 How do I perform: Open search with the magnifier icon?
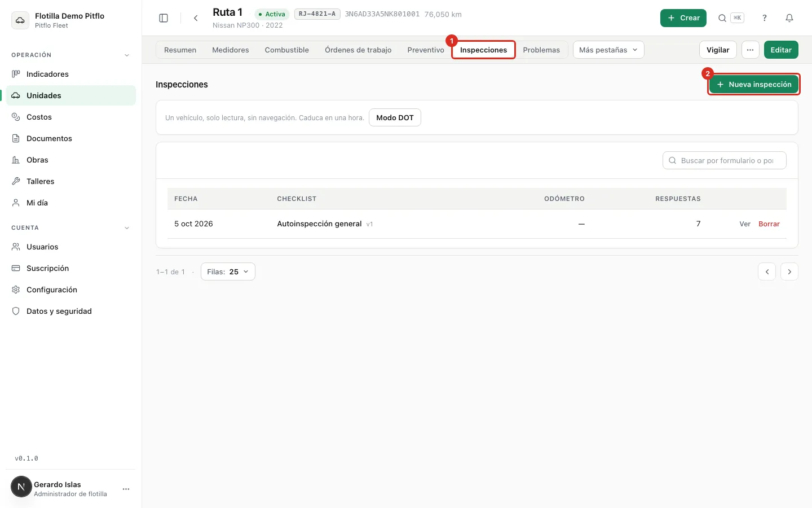[722, 18]
